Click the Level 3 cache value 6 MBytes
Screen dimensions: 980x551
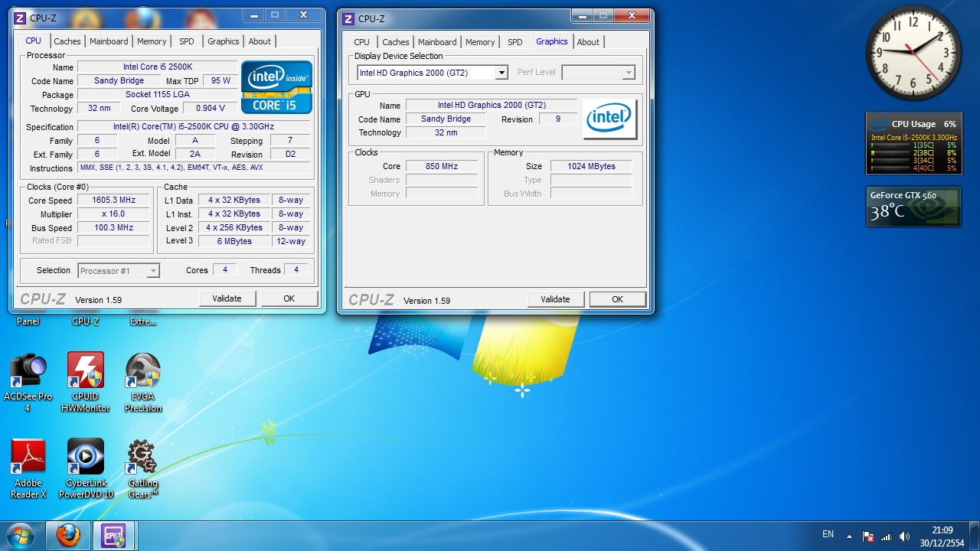tap(235, 241)
